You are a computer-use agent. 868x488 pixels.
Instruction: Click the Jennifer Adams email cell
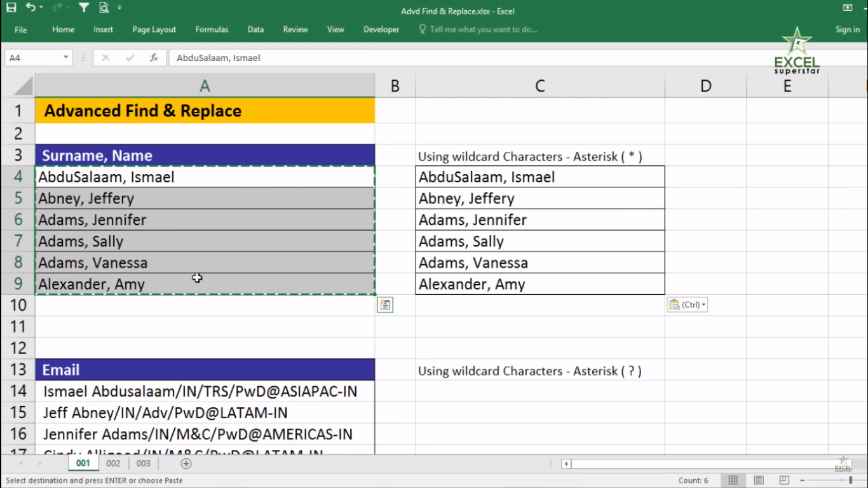coord(205,435)
